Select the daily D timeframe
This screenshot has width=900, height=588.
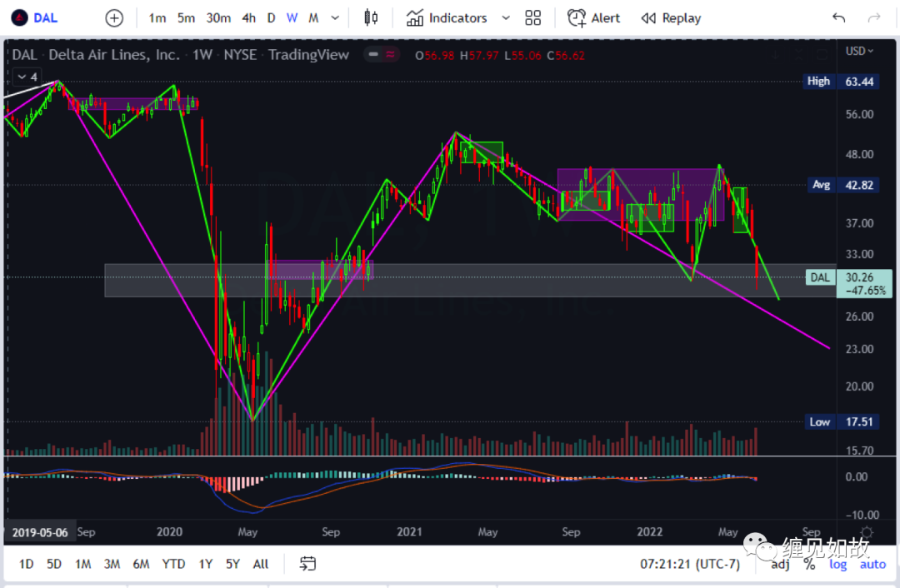pyautogui.click(x=271, y=18)
